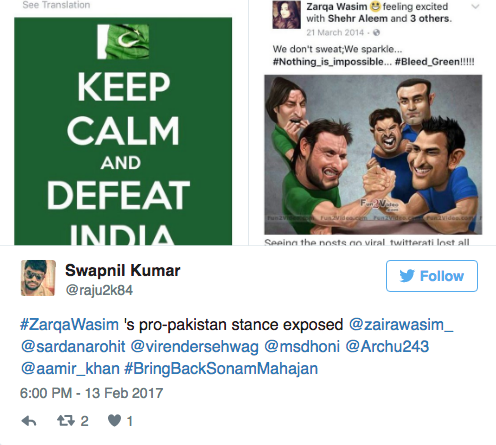Open the @msdhoni profile link
This screenshot has width=496, height=445.
(302, 347)
